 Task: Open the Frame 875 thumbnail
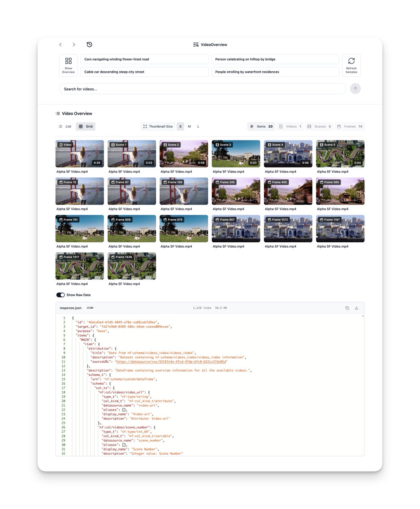184,229
